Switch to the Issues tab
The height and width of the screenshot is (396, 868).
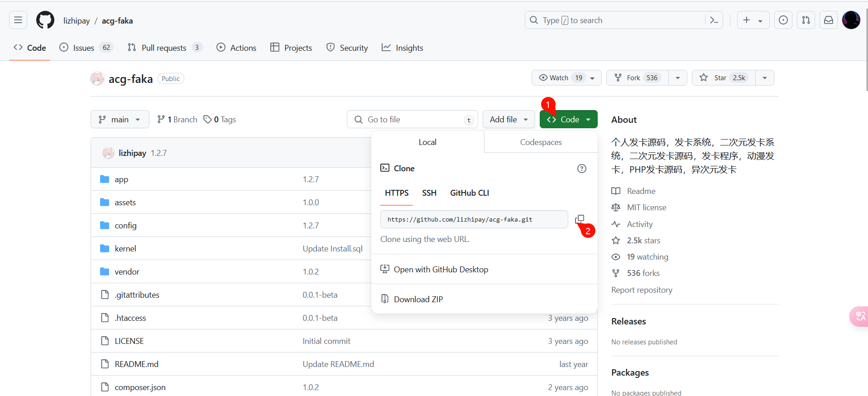86,48
